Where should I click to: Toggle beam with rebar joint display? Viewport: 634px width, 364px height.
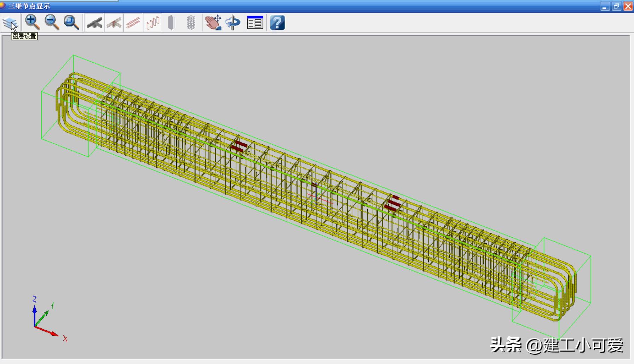[114, 23]
